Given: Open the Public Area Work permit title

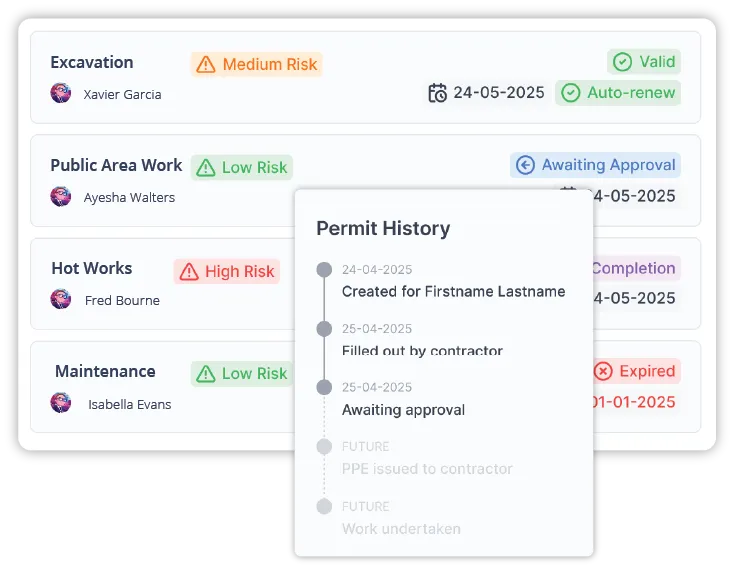Looking at the screenshot, I should [x=116, y=165].
